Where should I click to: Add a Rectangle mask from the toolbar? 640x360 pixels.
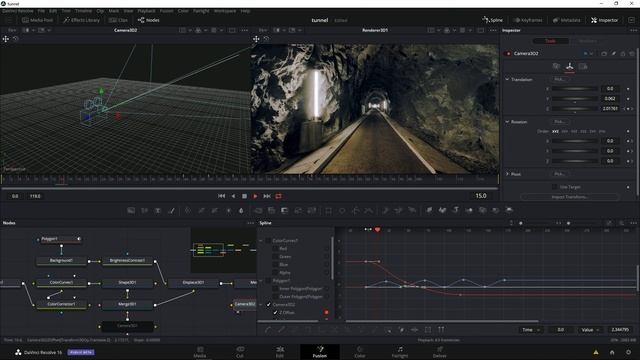tap(329, 210)
